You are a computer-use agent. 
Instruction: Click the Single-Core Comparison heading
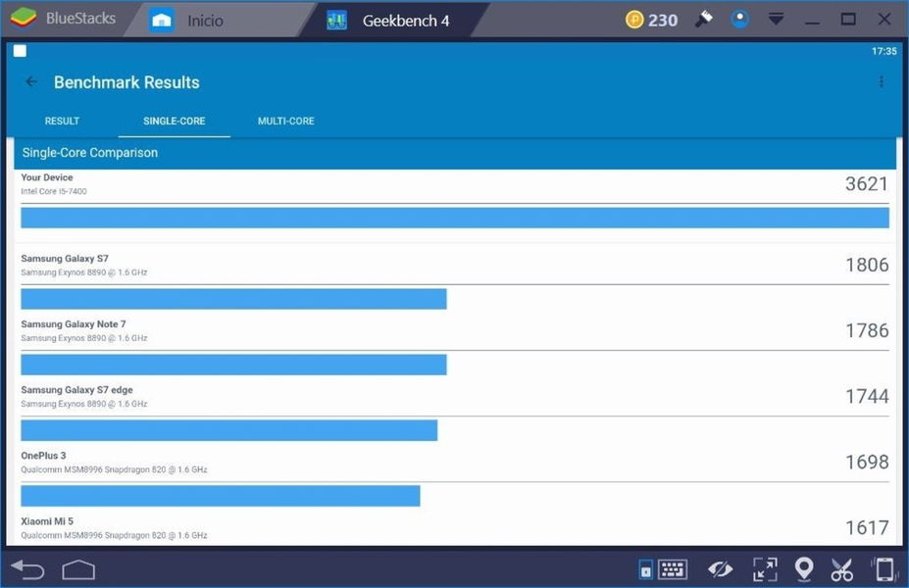click(x=90, y=152)
